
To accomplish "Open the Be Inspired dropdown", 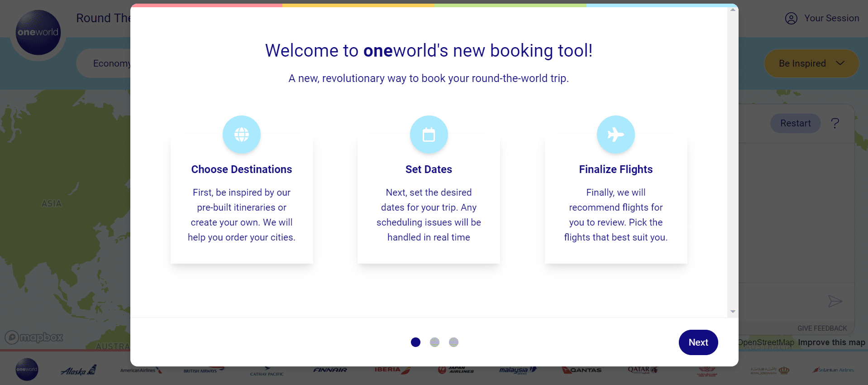I will tap(811, 63).
